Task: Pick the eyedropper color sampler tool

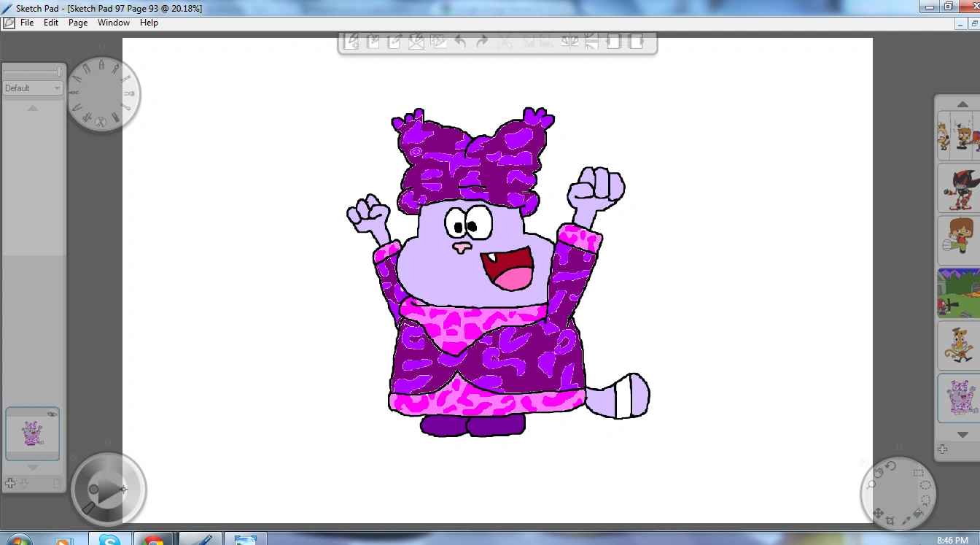Action: pyautogui.click(x=906, y=520)
